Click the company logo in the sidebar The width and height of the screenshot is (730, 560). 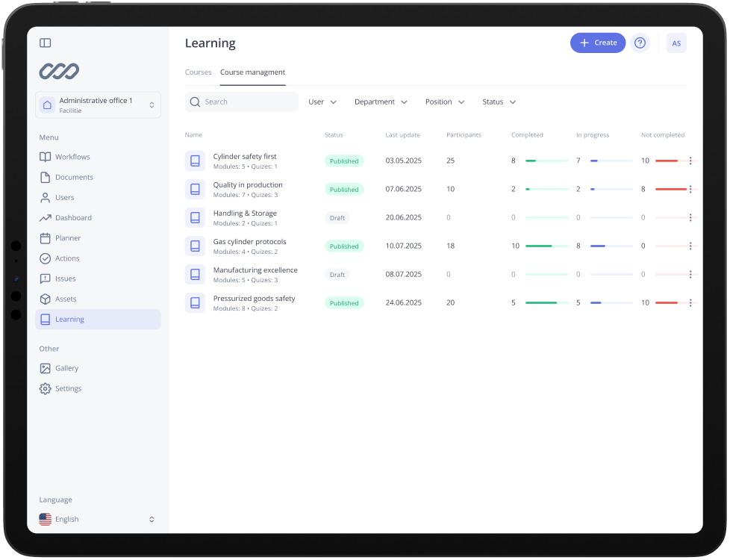tap(59, 72)
